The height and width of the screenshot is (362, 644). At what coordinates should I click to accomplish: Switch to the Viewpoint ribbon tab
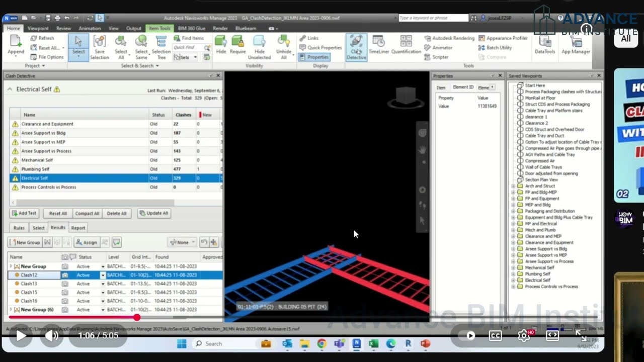pos(38,29)
